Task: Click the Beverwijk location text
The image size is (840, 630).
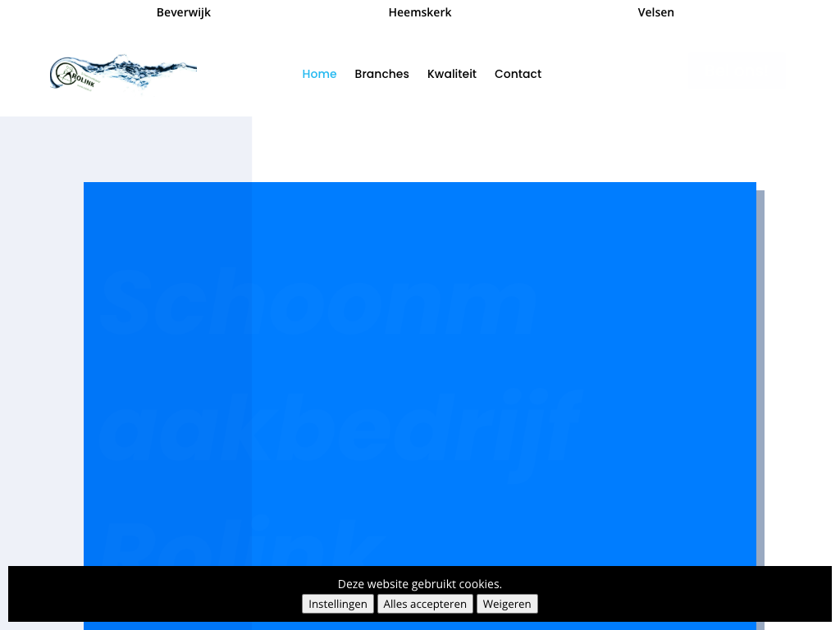Action: 184,12
